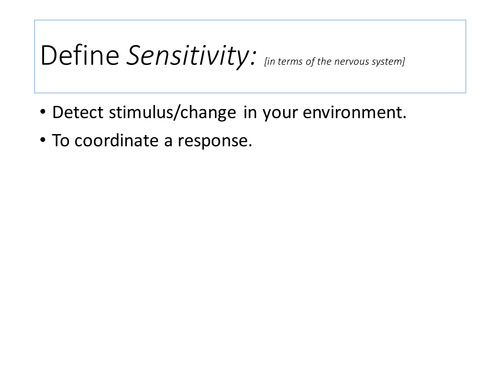
Task: Place cursor on the word "response."
Action: tap(215, 141)
